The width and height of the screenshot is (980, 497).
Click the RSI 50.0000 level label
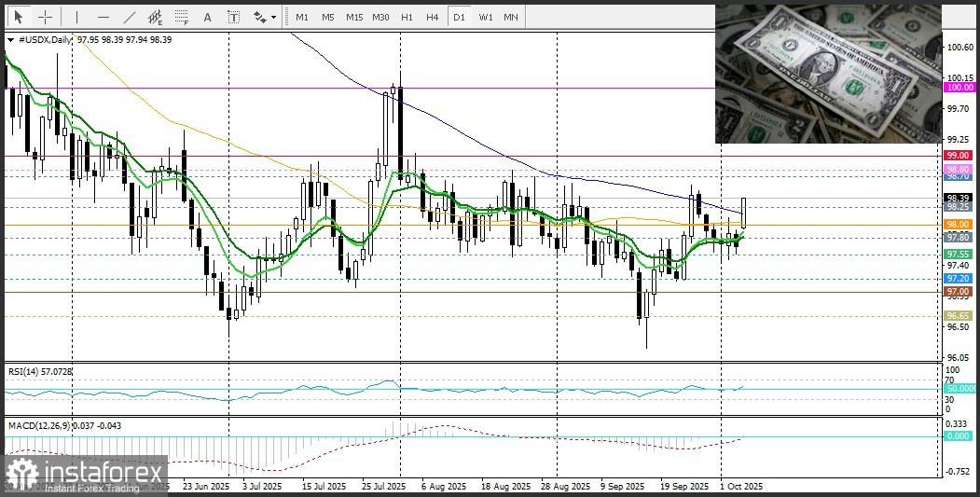(x=962, y=388)
